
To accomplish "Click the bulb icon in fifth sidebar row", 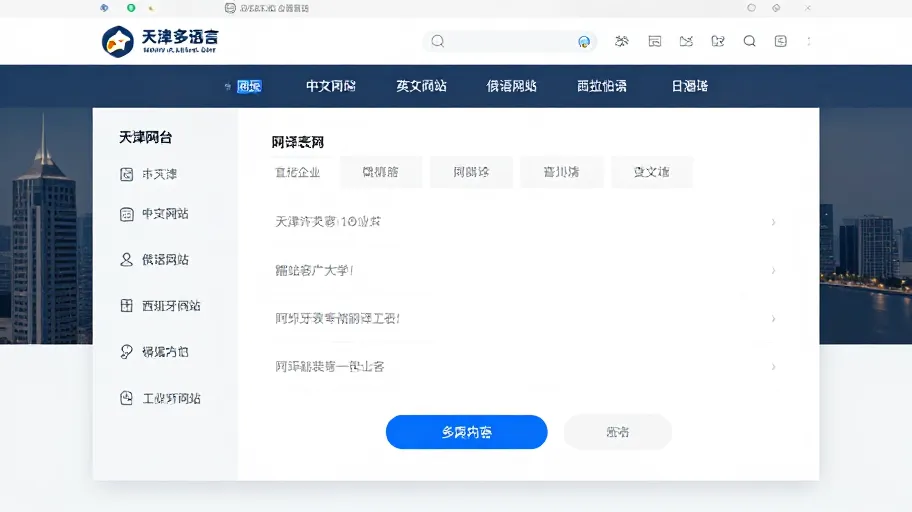I will (126, 351).
